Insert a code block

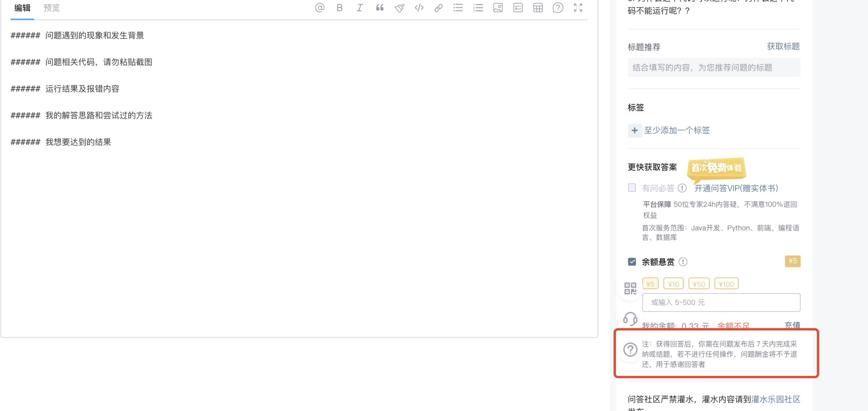tap(419, 7)
